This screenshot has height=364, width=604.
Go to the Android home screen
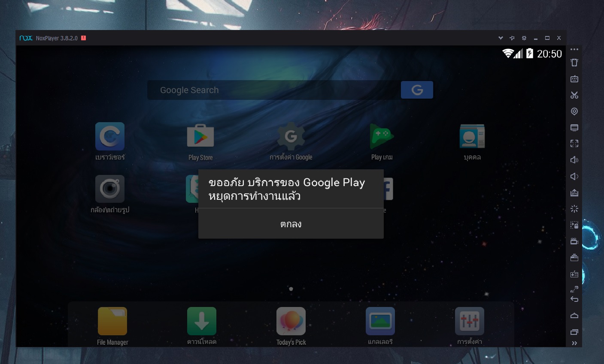pos(574,316)
